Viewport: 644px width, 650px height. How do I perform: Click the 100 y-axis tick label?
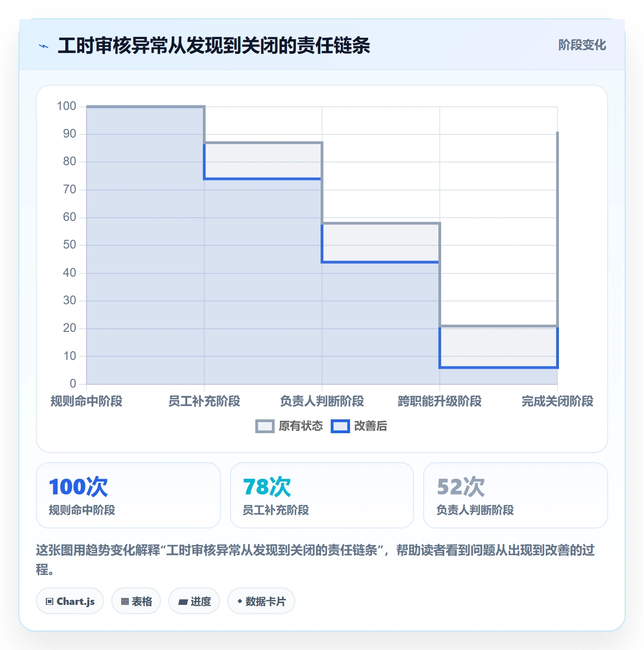[66, 106]
